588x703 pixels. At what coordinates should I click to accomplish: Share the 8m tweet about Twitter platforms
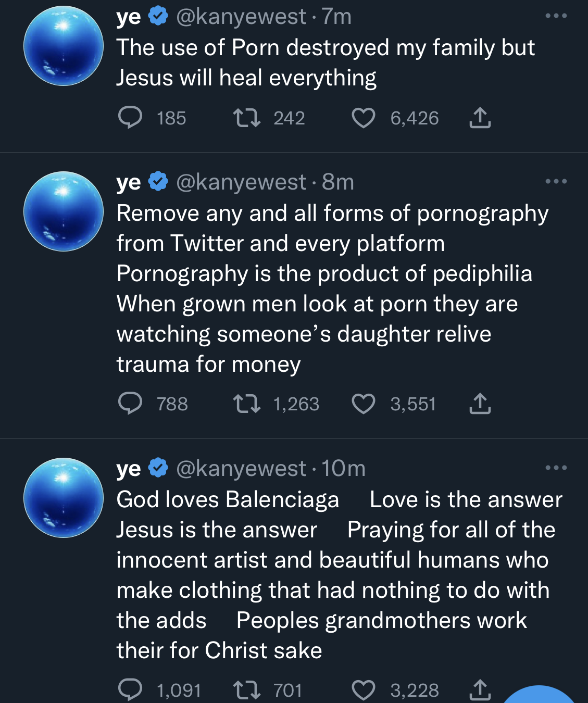(x=480, y=404)
